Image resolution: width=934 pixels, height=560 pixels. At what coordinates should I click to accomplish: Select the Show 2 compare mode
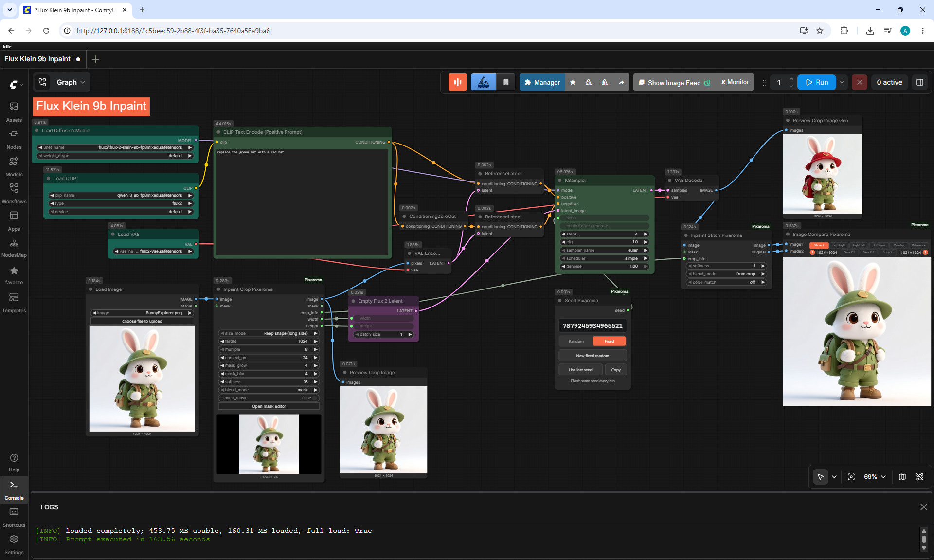819,245
